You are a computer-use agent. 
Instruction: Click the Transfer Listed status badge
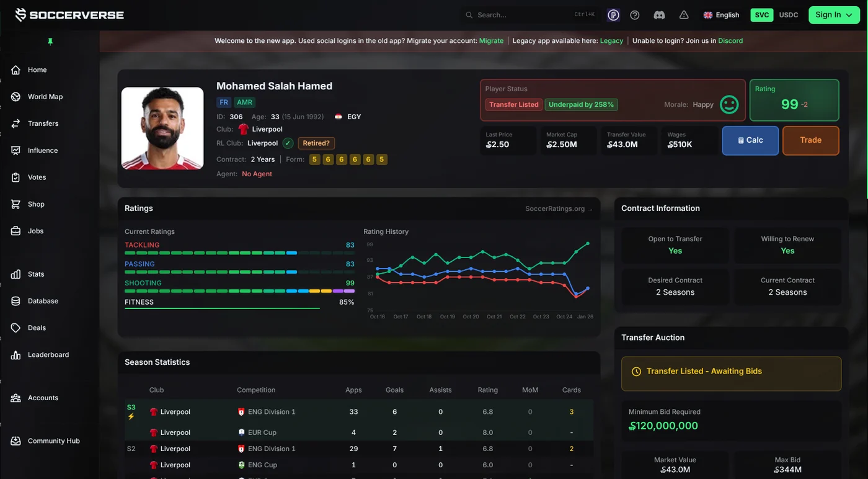pos(514,105)
